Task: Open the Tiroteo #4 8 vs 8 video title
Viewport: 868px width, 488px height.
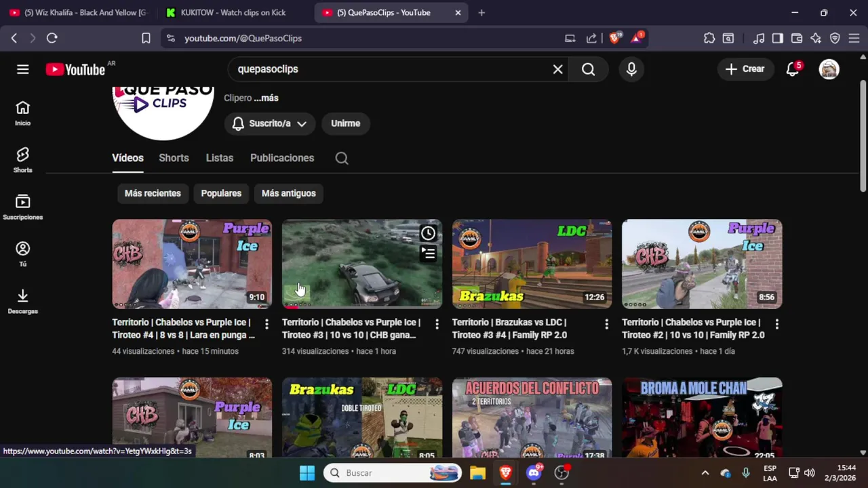Action: 184,329
